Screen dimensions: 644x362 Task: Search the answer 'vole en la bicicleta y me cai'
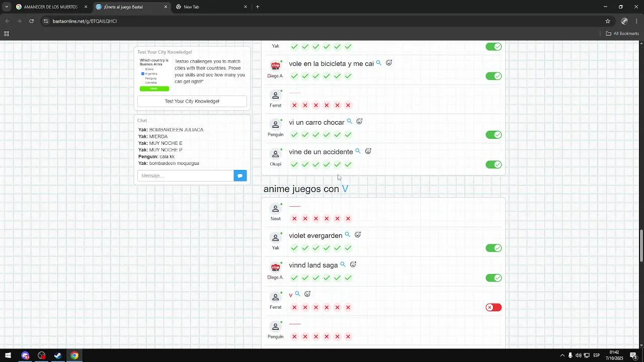(x=379, y=63)
